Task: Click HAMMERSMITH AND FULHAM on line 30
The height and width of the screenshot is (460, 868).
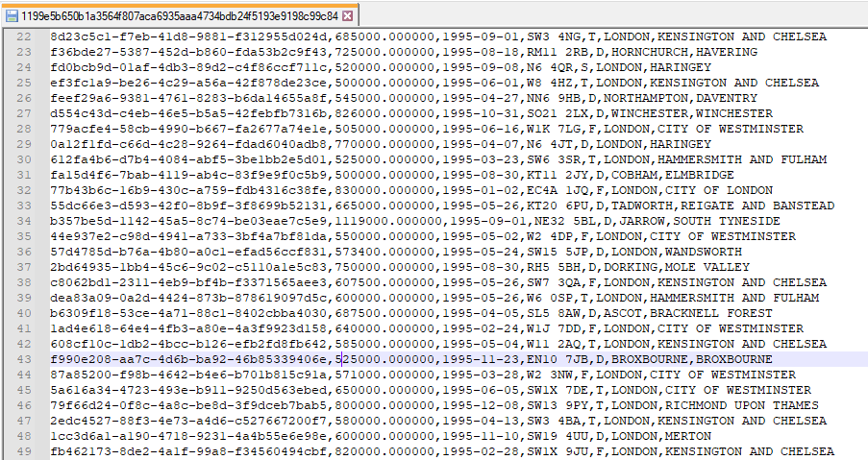Action: pyautogui.click(x=742, y=159)
